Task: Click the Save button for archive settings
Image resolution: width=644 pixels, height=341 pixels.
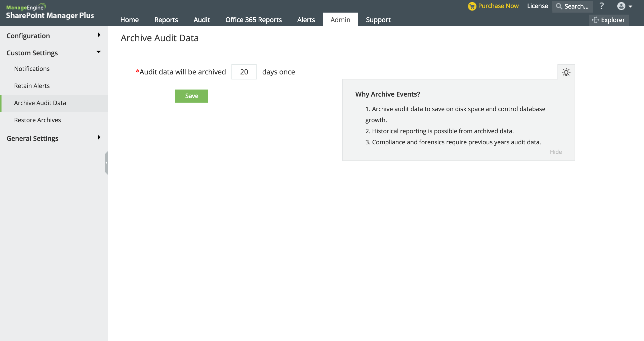Action: (x=192, y=96)
